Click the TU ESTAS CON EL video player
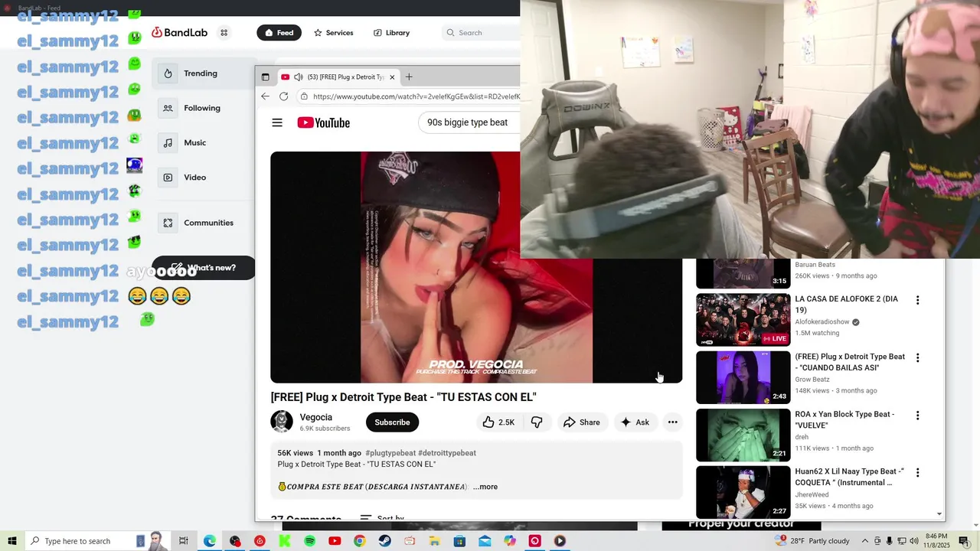 click(476, 267)
